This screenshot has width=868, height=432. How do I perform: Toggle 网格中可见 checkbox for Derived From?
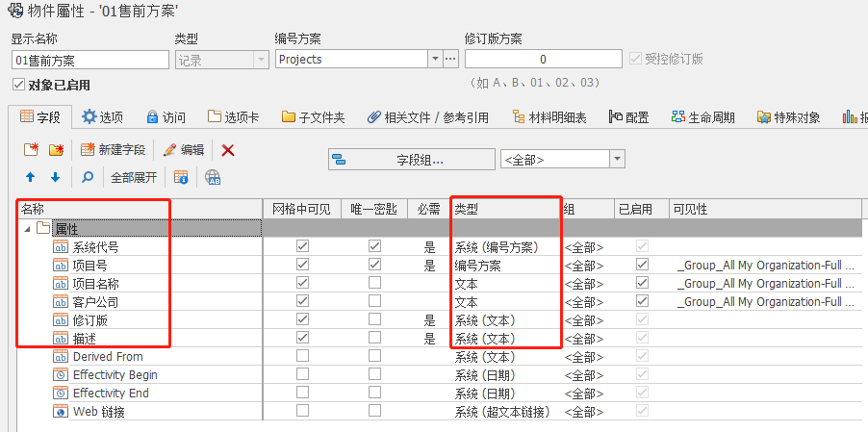tap(303, 356)
